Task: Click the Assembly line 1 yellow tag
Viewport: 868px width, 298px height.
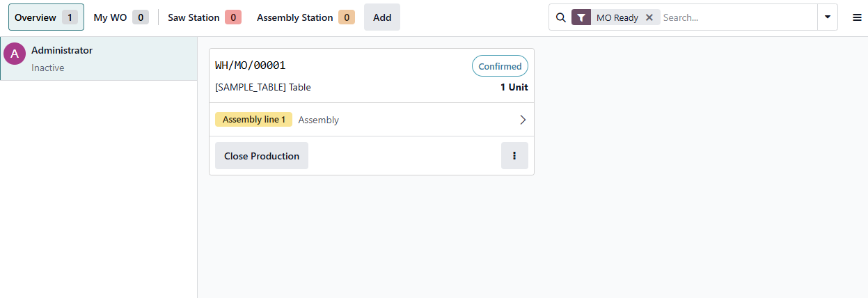Action: pos(253,120)
